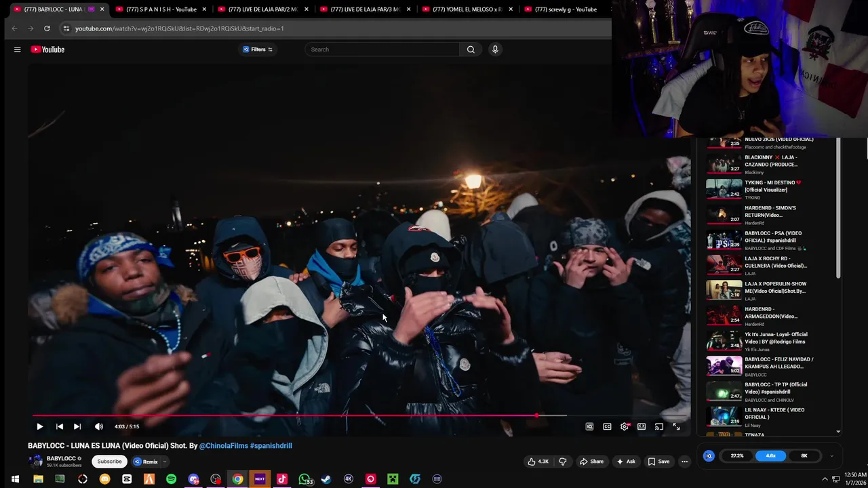Click the address bar URL
The height and width of the screenshot is (488, 868).
coord(180,28)
